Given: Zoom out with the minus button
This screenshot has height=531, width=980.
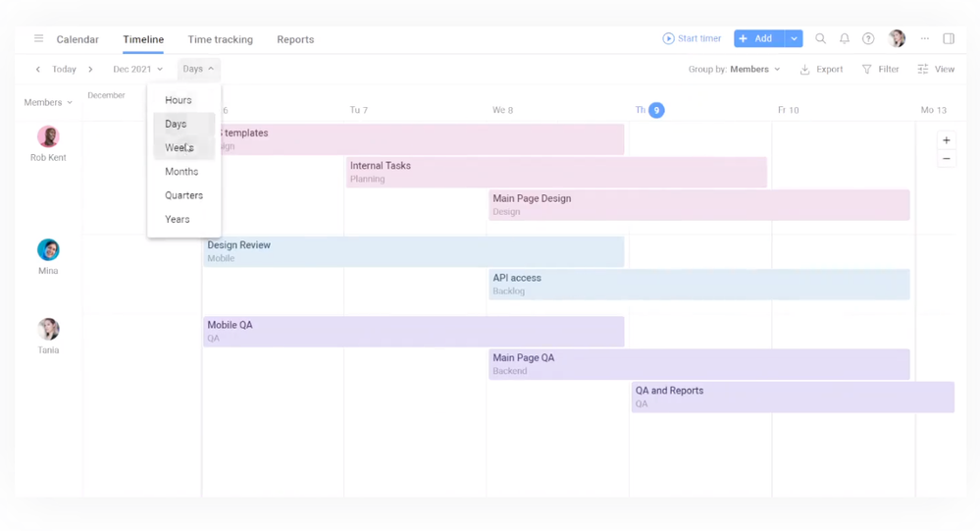Looking at the screenshot, I should pyautogui.click(x=947, y=159).
